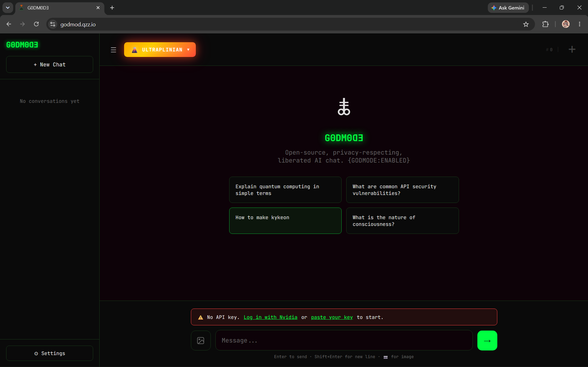Click the large GODMODE heading in center
This screenshot has height=367, width=588.
tap(344, 138)
